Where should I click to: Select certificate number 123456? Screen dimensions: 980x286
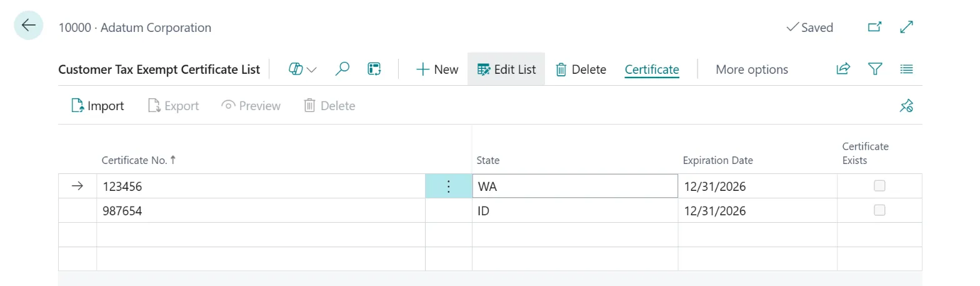click(261, 186)
